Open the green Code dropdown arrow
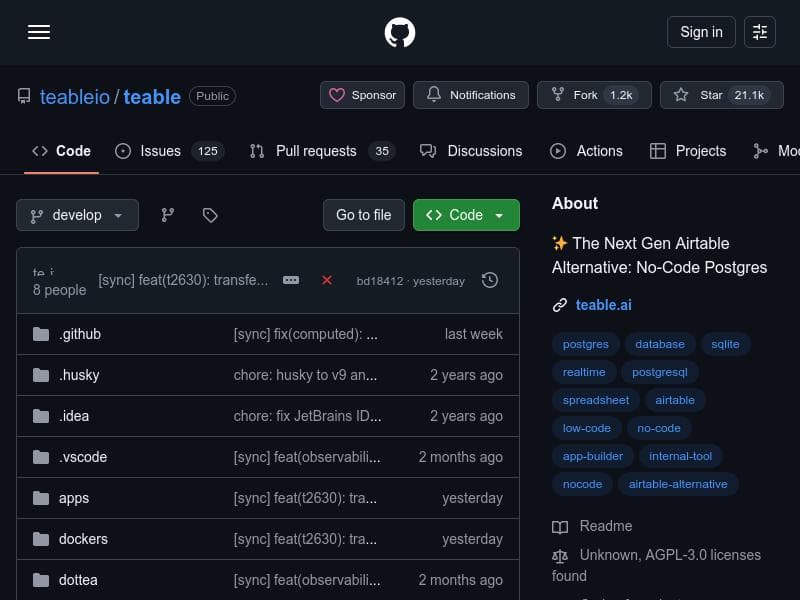Screen dimensions: 800x600 click(498, 215)
